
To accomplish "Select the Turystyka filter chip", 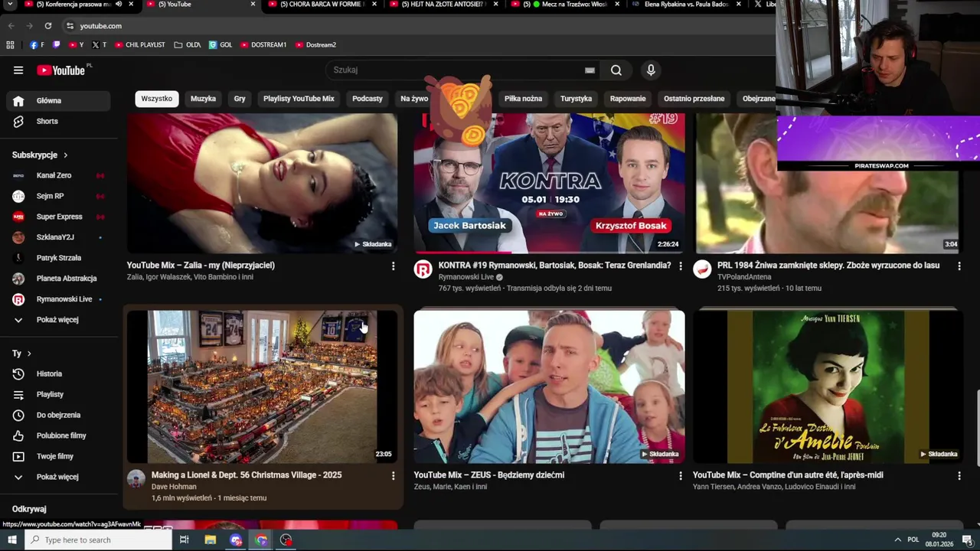I will click(576, 99).
